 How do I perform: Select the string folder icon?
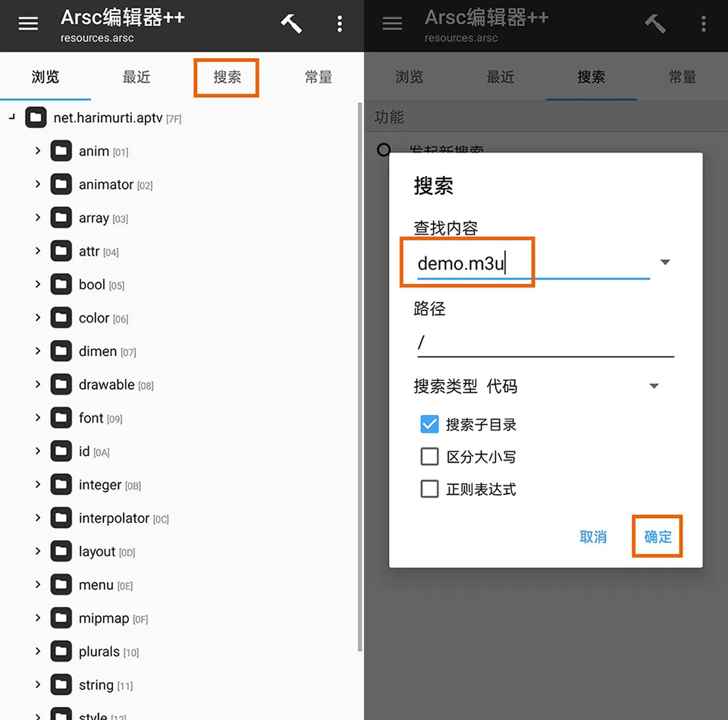[x=61, y=685]
